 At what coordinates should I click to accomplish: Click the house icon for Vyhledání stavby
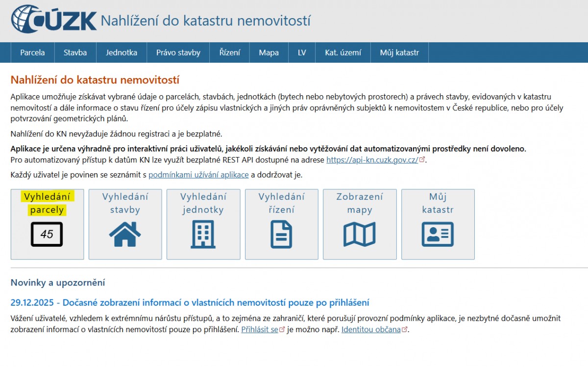125,234
